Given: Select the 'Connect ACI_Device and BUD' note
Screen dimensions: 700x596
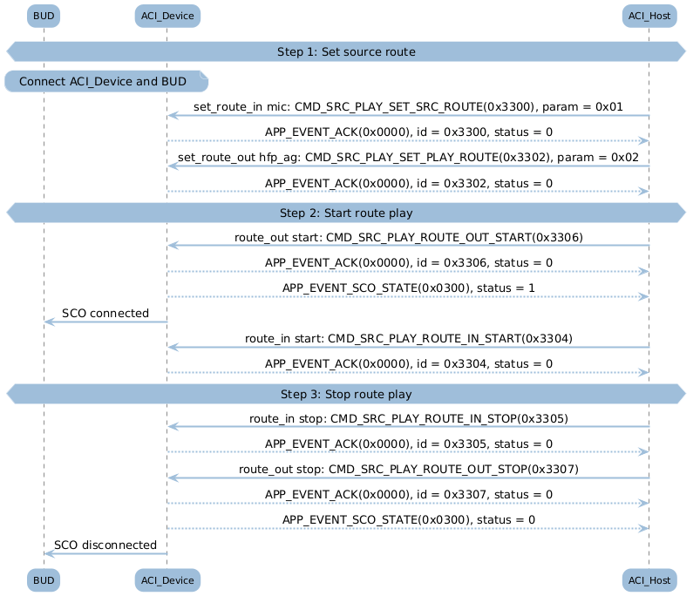Looking at the screenshot, I should pyautogui.click(x=106, y=81).
